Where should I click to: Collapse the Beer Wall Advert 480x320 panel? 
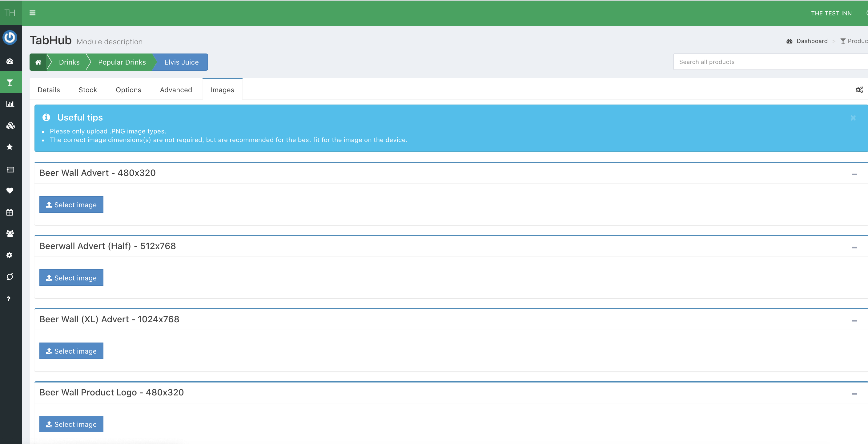(854, 174)
